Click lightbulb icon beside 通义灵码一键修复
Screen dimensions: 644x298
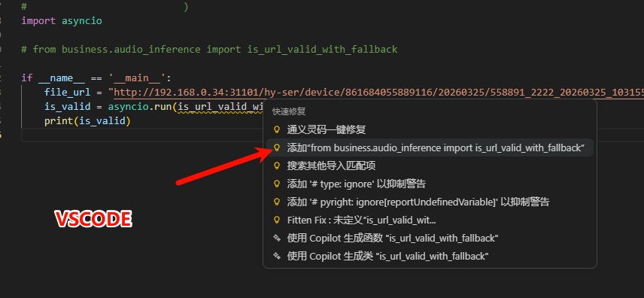(x=277, y=129)
